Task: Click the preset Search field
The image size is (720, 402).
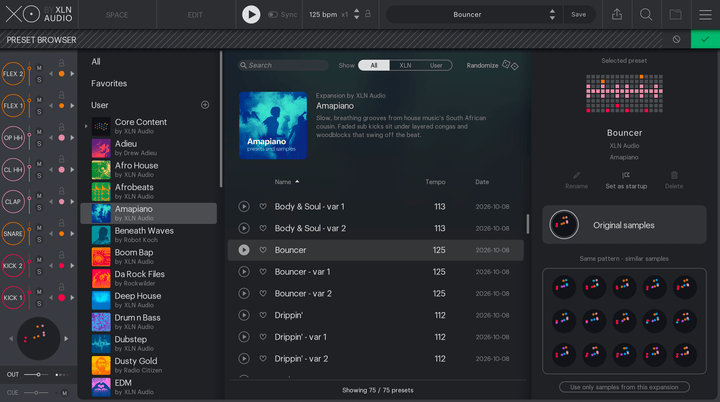Action: [283, 65]
